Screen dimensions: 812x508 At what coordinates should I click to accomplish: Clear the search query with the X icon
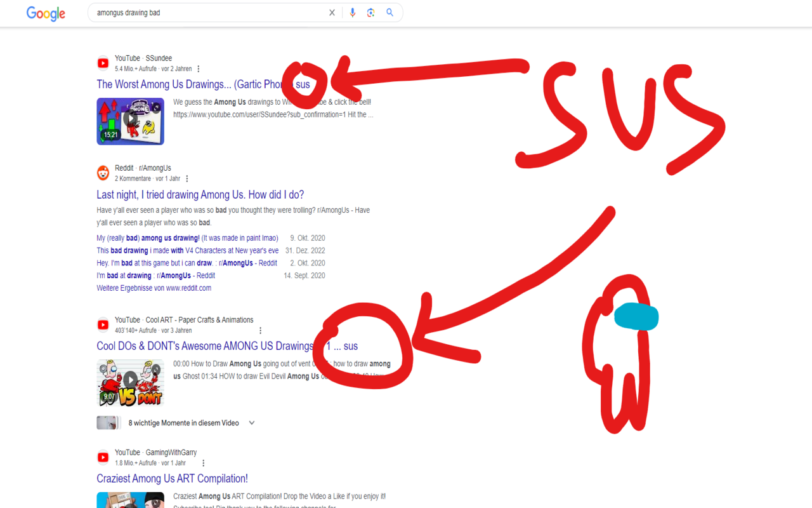pos(332,12)
